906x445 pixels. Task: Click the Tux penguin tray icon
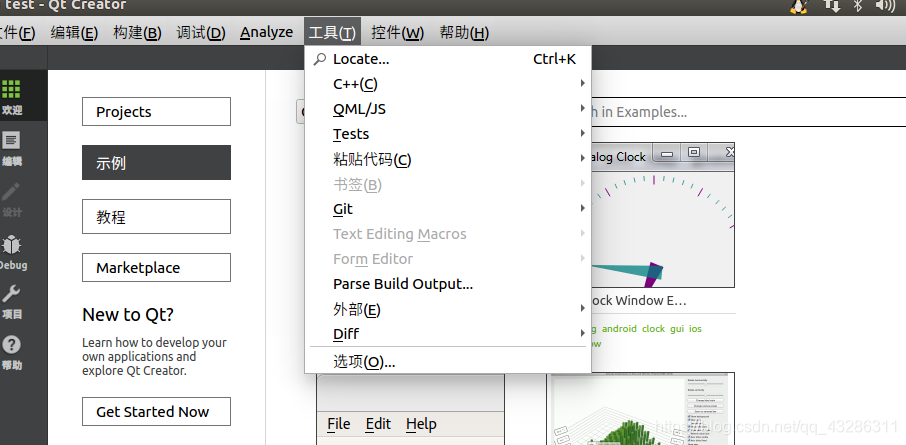tap(799, 6)
